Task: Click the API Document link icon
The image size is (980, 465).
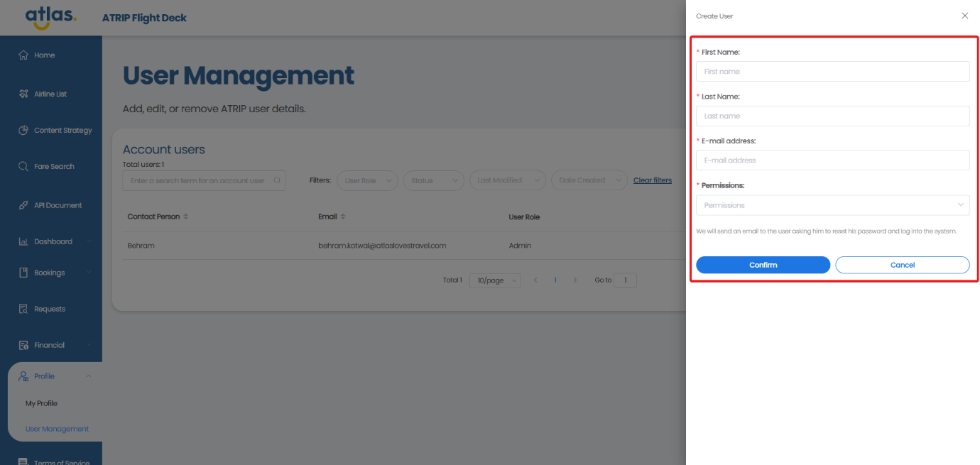Action: click(23, 205)
